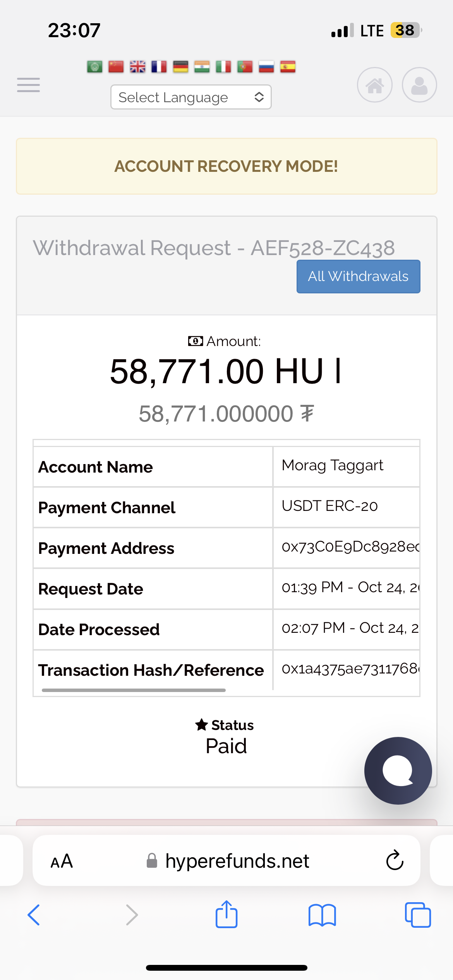Choose the UK flag for English
Image resolution: width=453 pixels, height=980 pixels.
click(137, 67)
